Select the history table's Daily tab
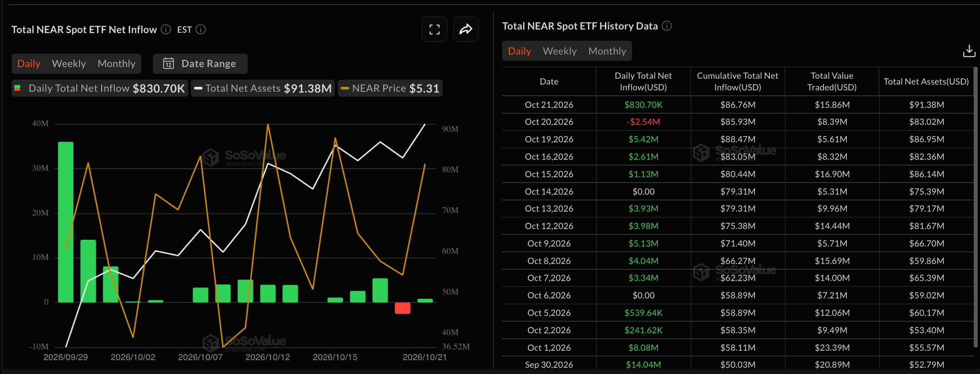980x374 pixels. (520, 51)
